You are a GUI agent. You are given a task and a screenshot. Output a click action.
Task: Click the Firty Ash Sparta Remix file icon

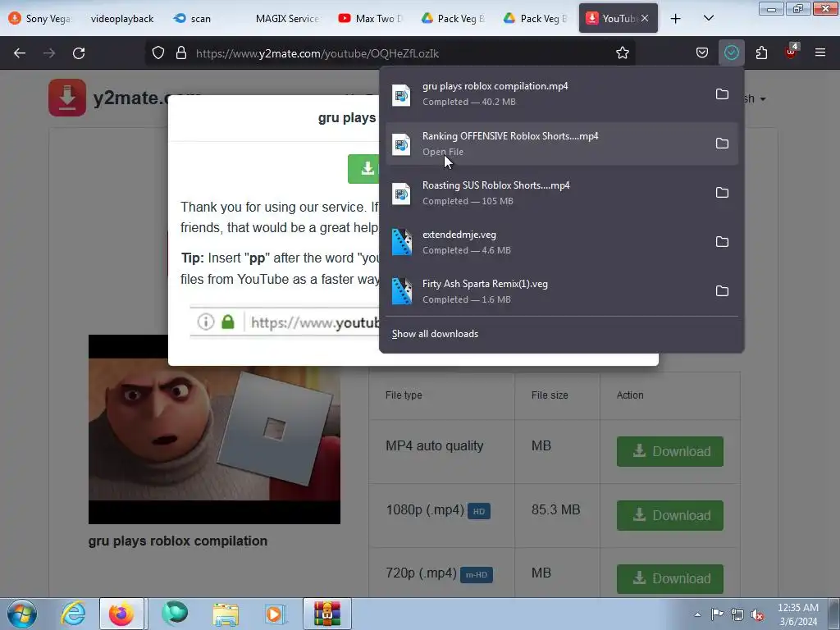click(x=402, y=291)
